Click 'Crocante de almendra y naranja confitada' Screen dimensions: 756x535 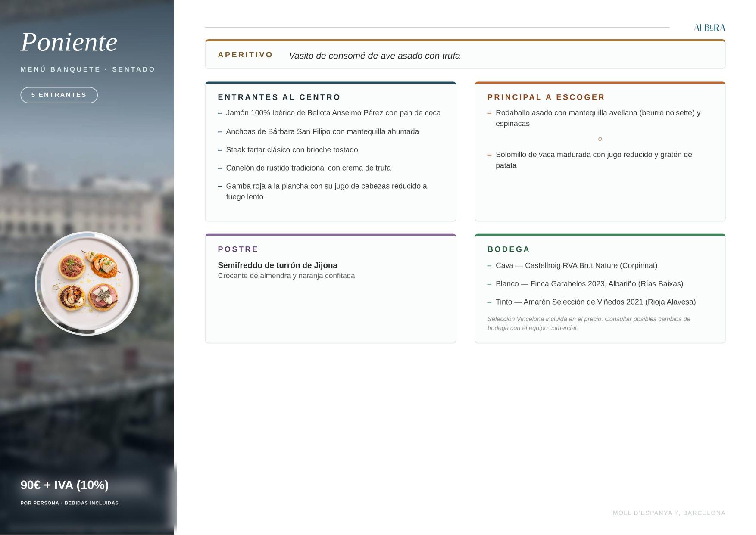coord(286,276)
